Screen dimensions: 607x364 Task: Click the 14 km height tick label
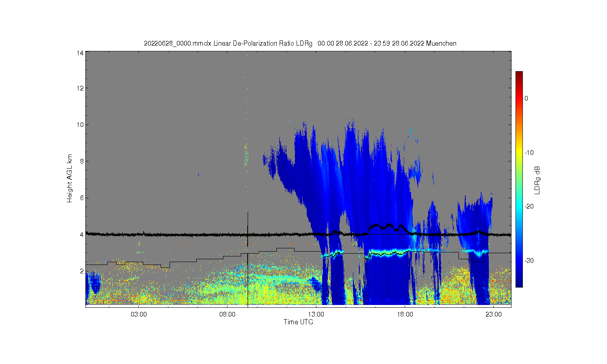point(81,53)
